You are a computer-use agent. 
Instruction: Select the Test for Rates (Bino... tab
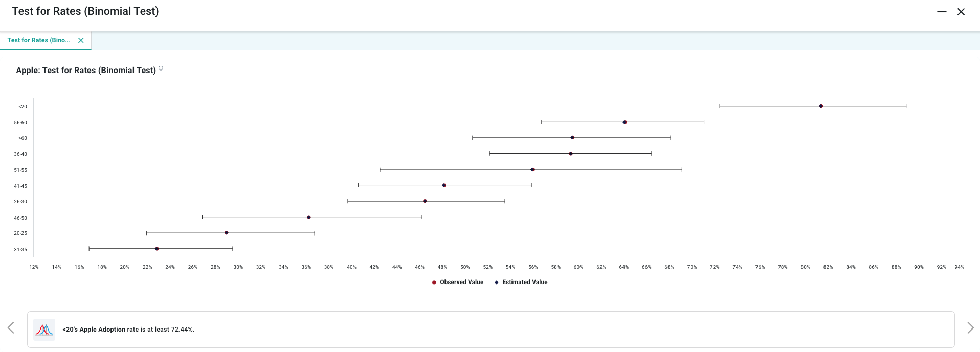39,40
